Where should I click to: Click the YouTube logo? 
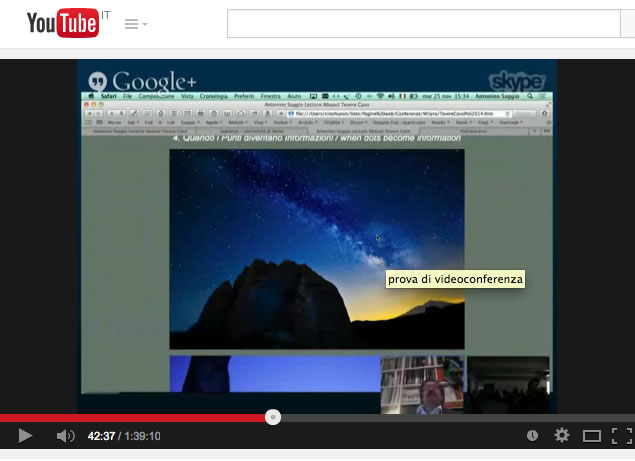62,23
